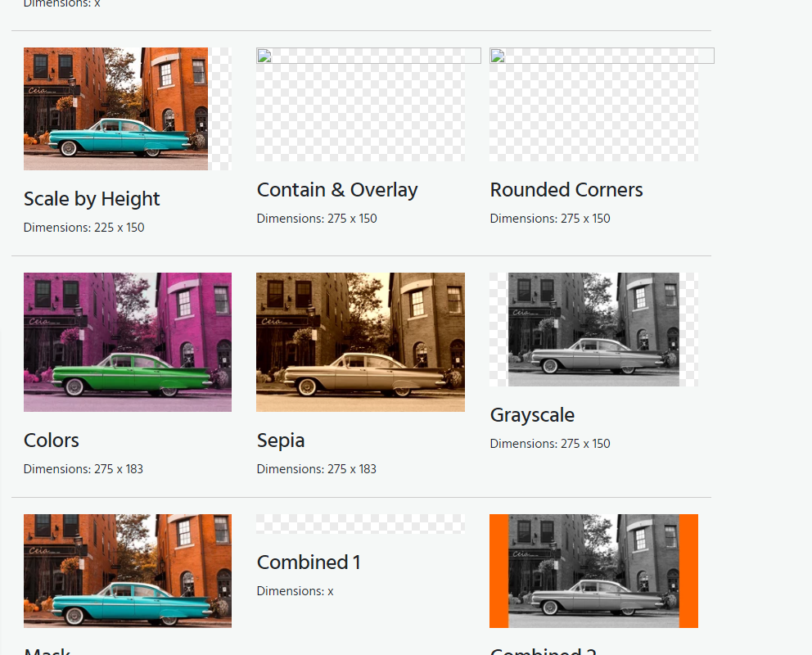Click empty Dimensions text under Combined 1

tap(295, 591)
